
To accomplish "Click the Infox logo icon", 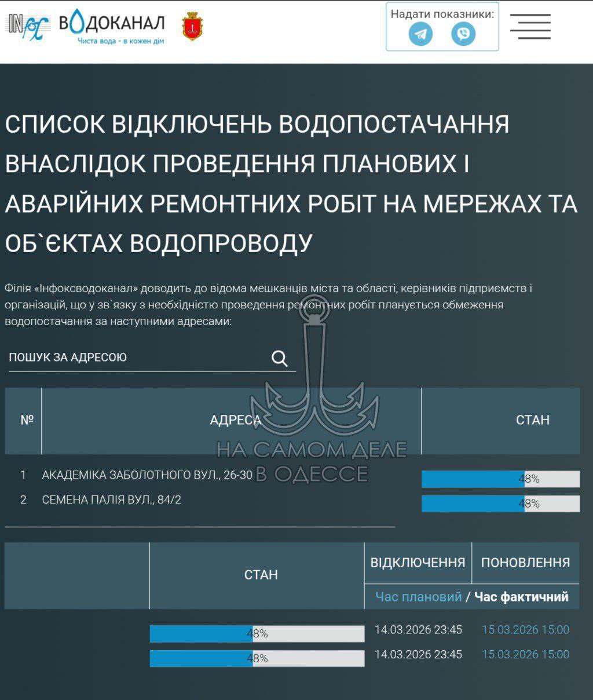I will [28, 27].
